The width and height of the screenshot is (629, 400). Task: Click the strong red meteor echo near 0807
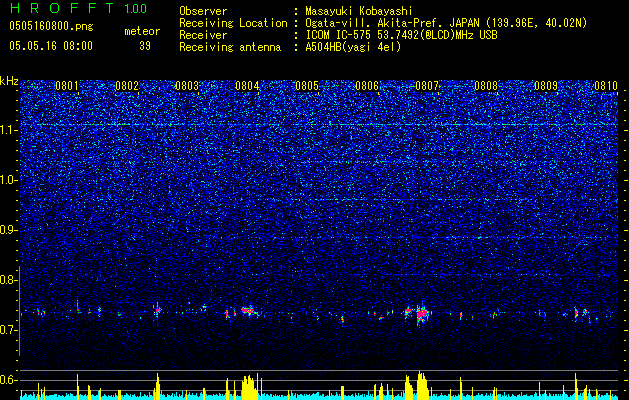pos(422,315)
